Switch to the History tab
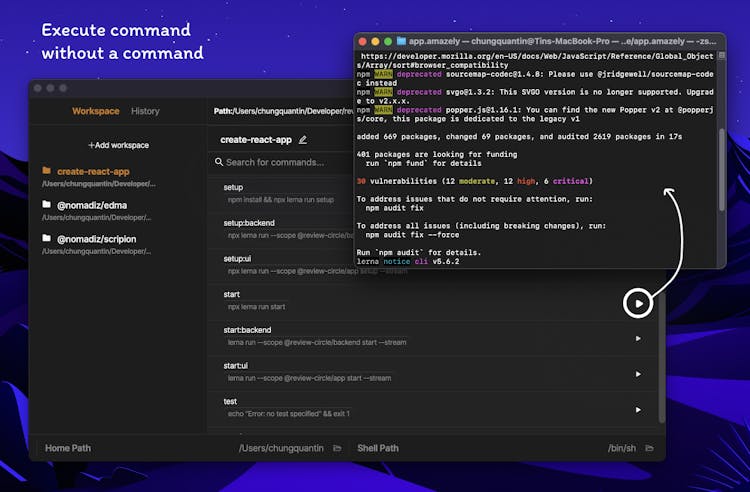Image resolution: width=750 pixels, height=492 pixels. (145, 111)
